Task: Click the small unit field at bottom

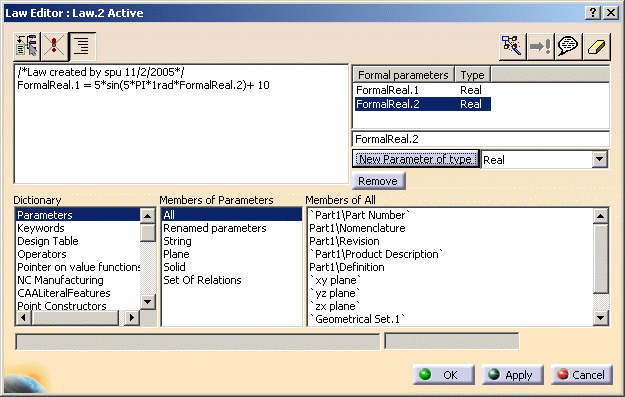Action: pyautogui.click(x=452, y=342)
